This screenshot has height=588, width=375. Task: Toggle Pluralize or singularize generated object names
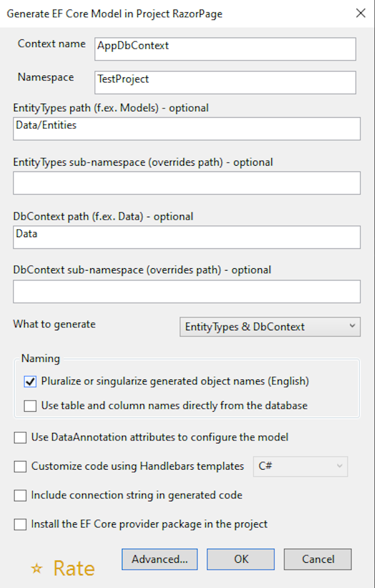[x=30, y=381]
